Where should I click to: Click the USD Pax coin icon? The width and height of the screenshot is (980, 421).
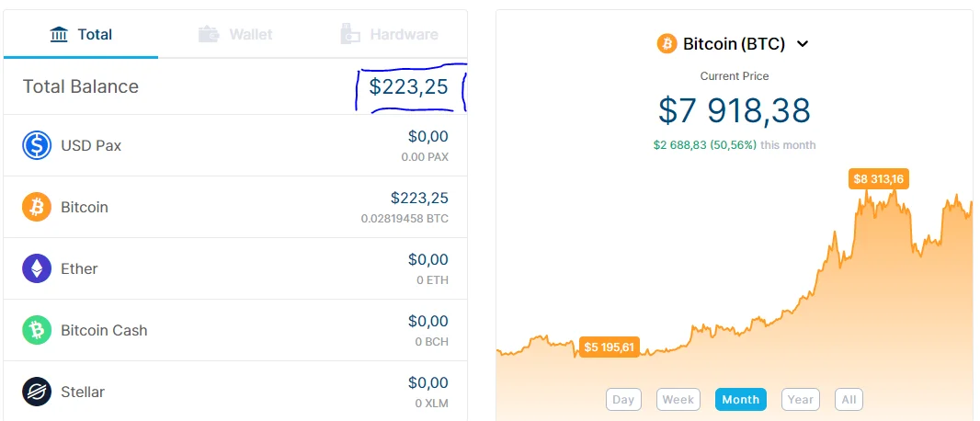pyautogui.click(x=37, y=145)
